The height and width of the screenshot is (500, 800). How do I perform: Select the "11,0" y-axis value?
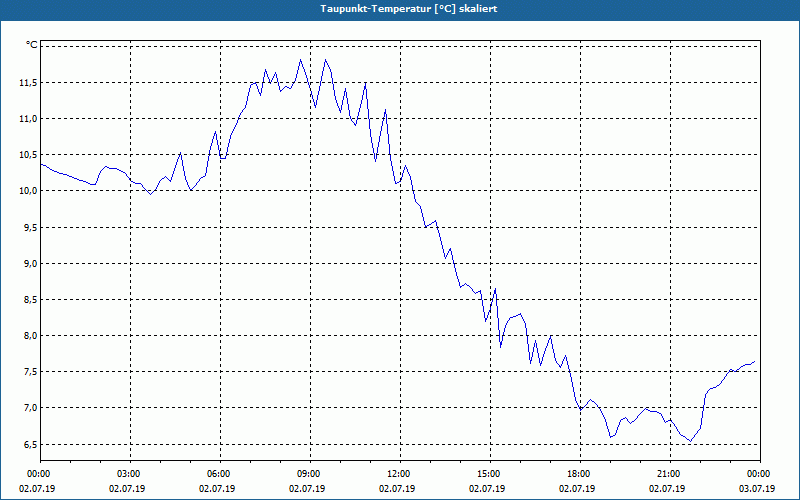click(28, 118)
